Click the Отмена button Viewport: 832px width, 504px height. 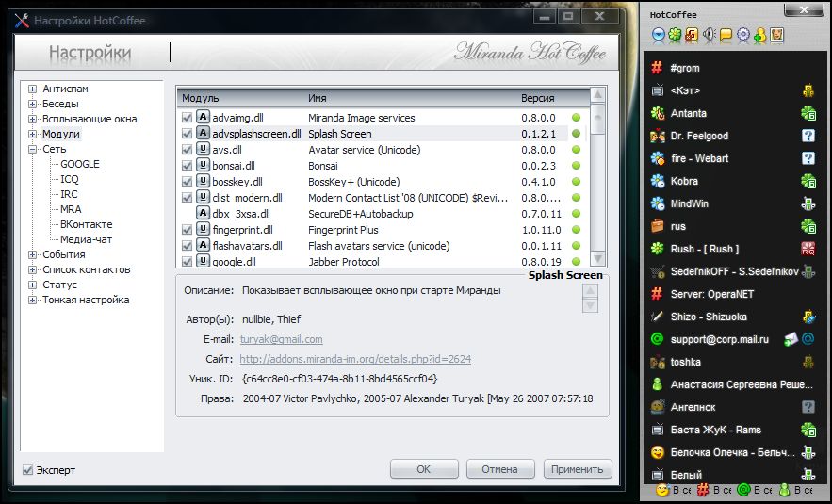[499, 469]
